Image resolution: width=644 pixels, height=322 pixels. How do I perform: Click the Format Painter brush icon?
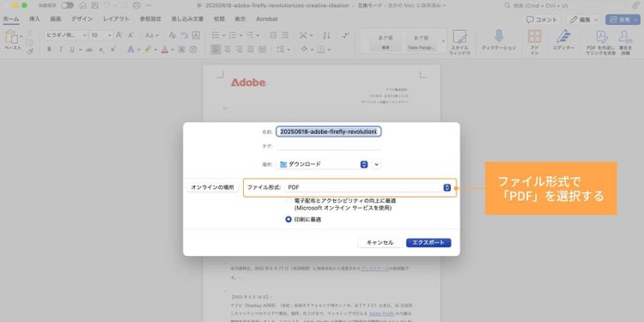(x=29, y=51)
